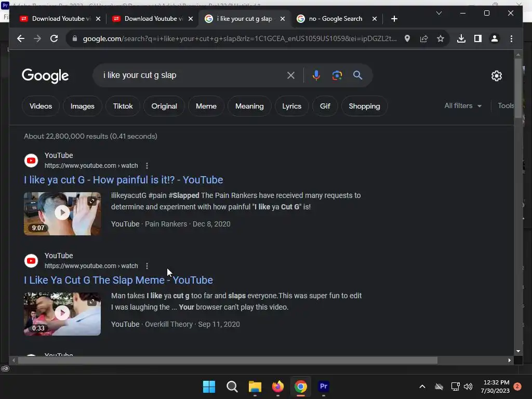Viewport: 532px width, 399px height.
Task: Click YouTube favicon of the second result
Action: (31, 261)
